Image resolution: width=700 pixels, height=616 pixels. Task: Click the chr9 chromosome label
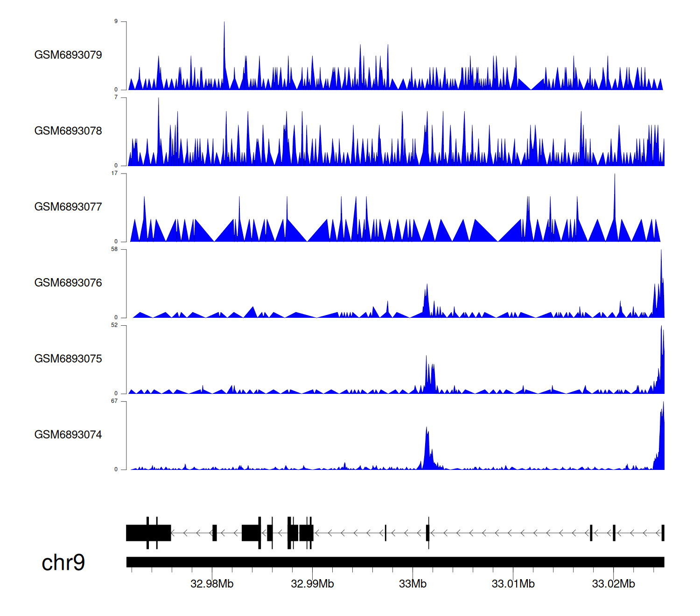pos(63,563)
